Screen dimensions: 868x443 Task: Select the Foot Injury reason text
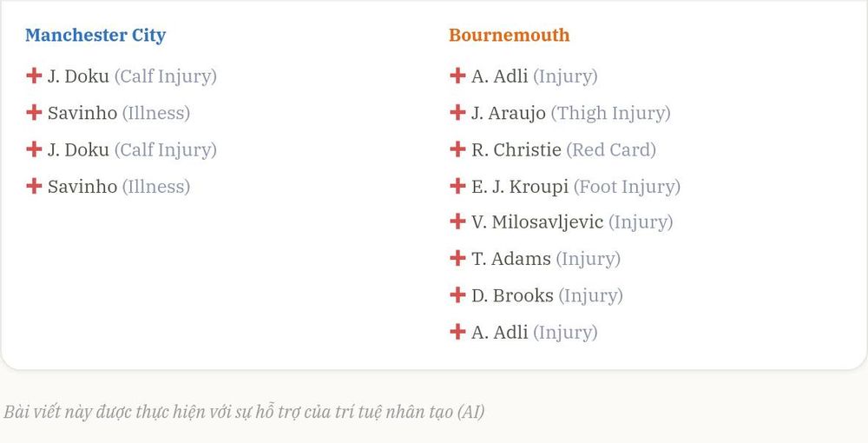pyautogui.click(x=627, y=187)
